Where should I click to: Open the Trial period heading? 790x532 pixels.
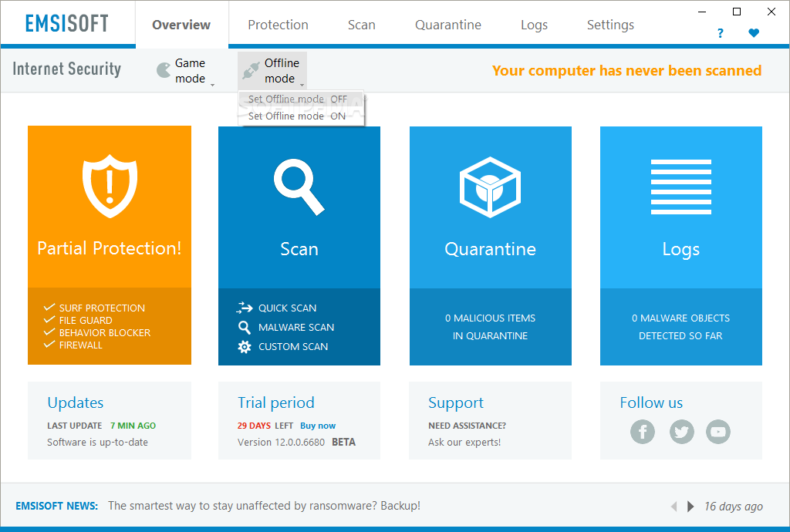tap(276, 402)
